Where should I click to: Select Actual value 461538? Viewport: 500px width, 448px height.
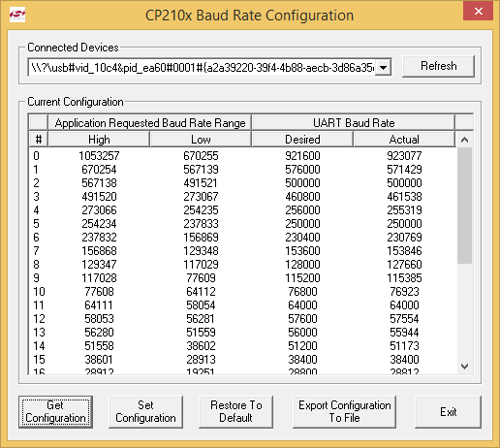(404, 197)
